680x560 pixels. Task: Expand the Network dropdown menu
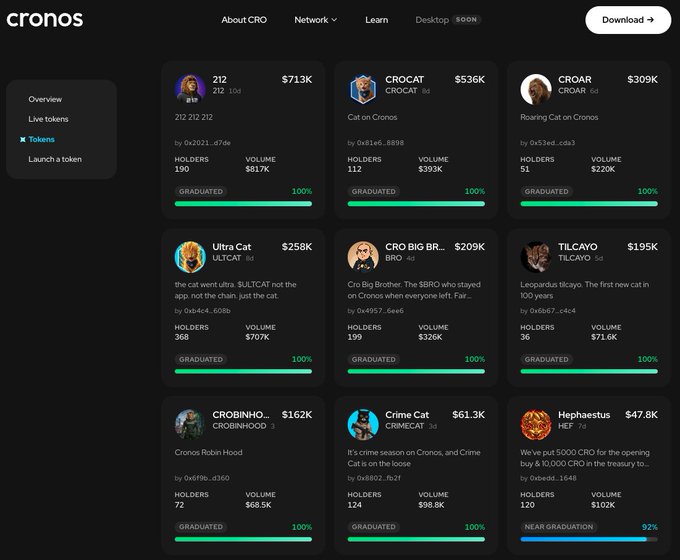pyautogui.click(x=315, y=20)
